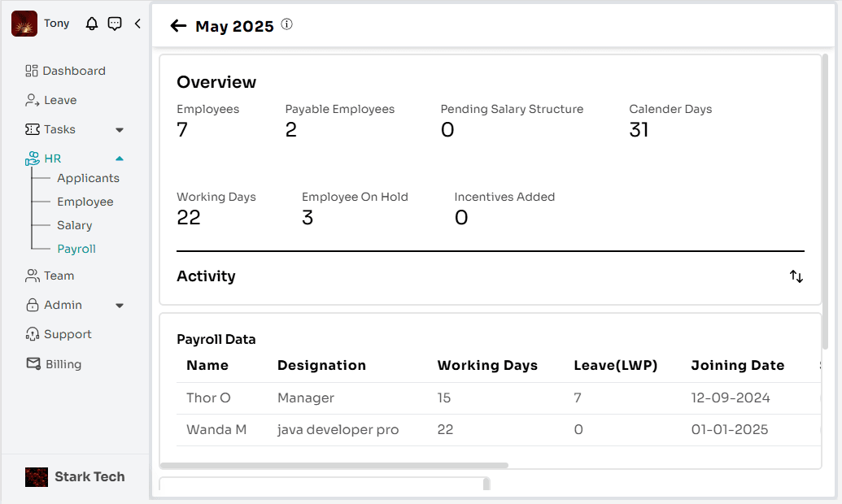Screen dimensions: 842x504
Task: Select the Tasks ticket icon
Action: point(32,129)
